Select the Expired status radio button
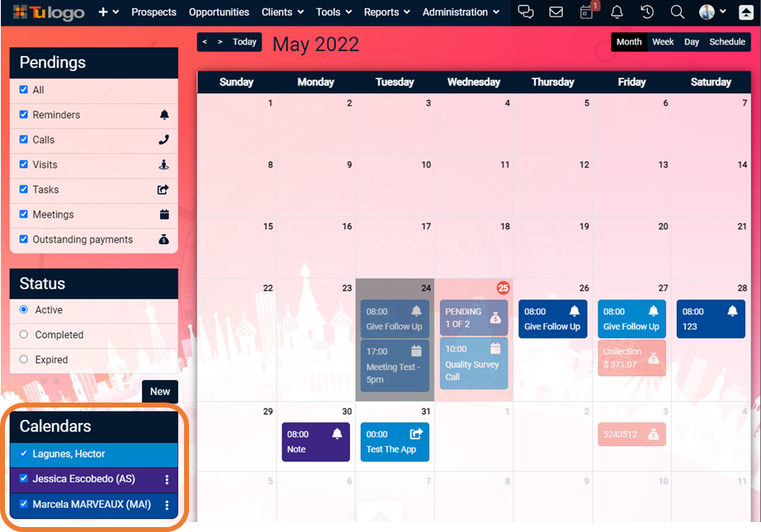Image resolution: width=761 pixels, height=532 pixels. [23, 360]
